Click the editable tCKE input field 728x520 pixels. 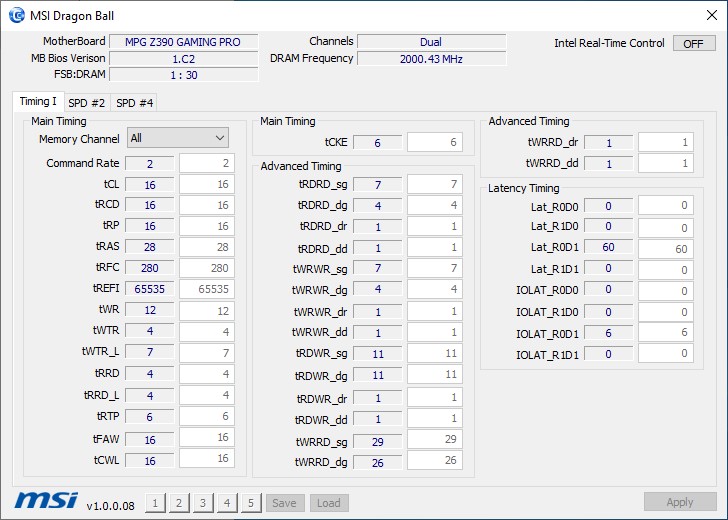435,142
